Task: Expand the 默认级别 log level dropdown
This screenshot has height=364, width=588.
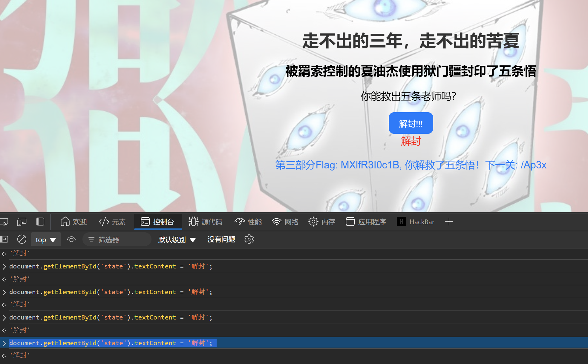Action: (x=177, y=240)
